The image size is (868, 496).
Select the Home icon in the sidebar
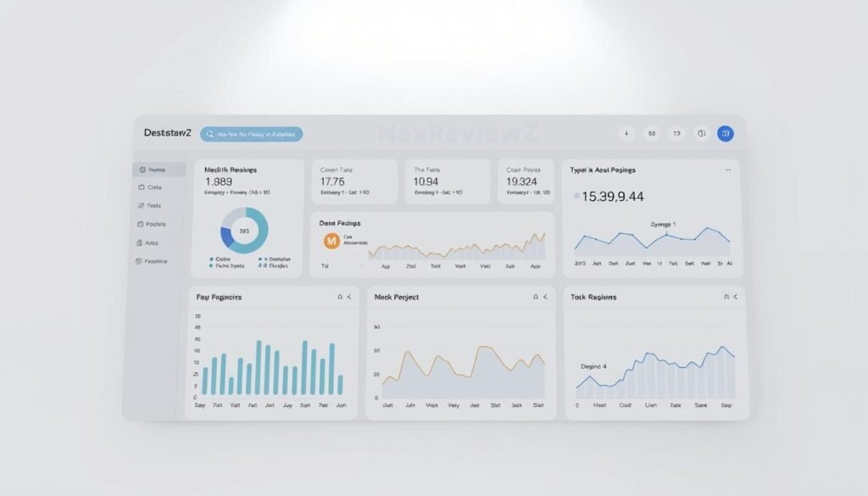point(142,169)
